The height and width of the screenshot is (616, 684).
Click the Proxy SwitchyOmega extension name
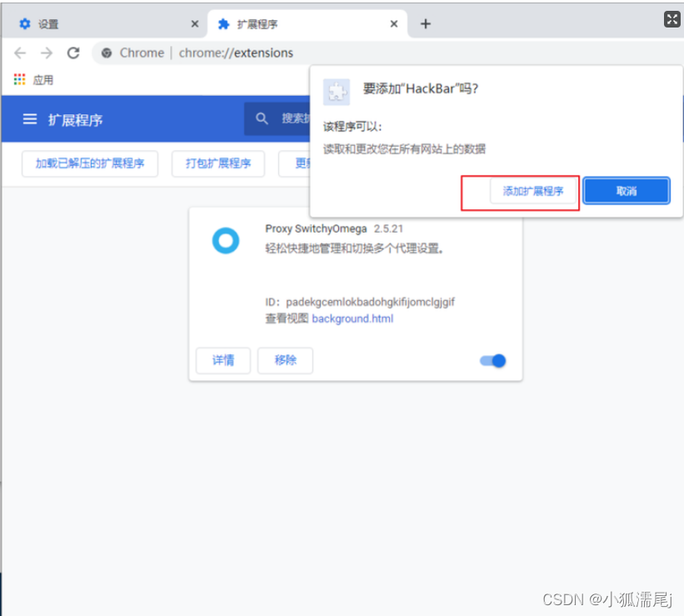[316, 228]
